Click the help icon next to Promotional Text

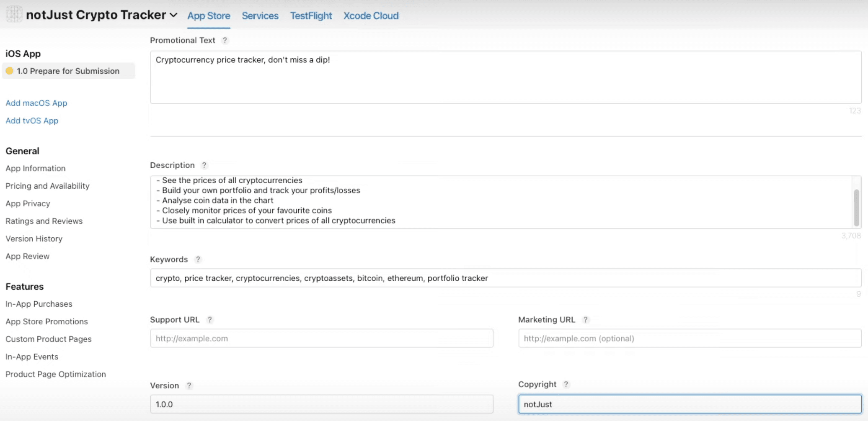[x=225, y=40]
